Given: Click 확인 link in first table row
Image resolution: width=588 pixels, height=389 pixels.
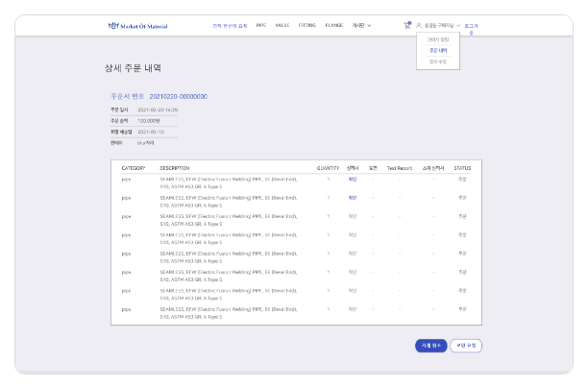Looking at the screenshot, I should tap(353, 180).
